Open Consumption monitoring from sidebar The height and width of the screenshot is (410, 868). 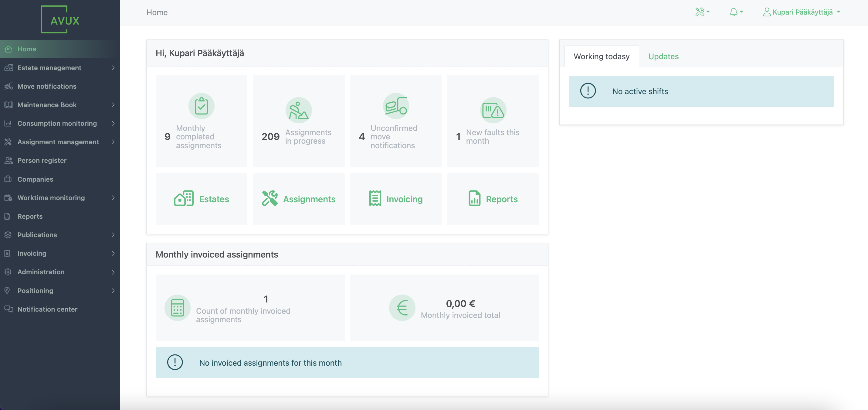pos(57,123)
